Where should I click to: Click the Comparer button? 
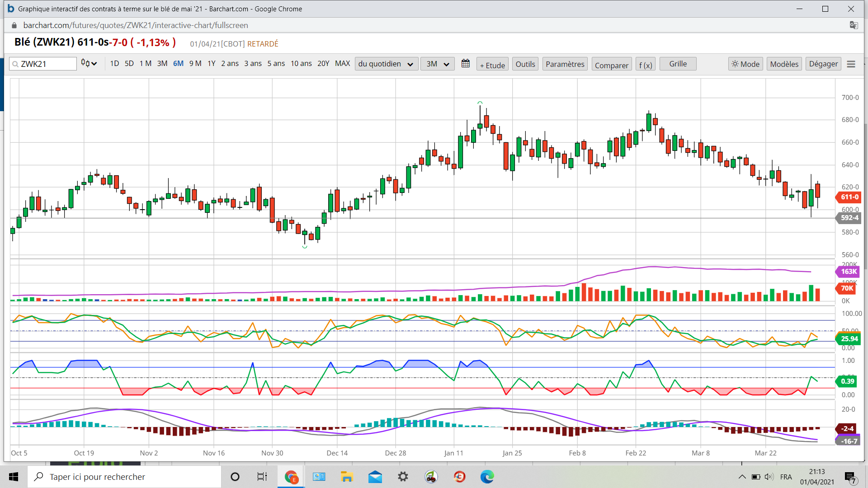pos(611,65)
